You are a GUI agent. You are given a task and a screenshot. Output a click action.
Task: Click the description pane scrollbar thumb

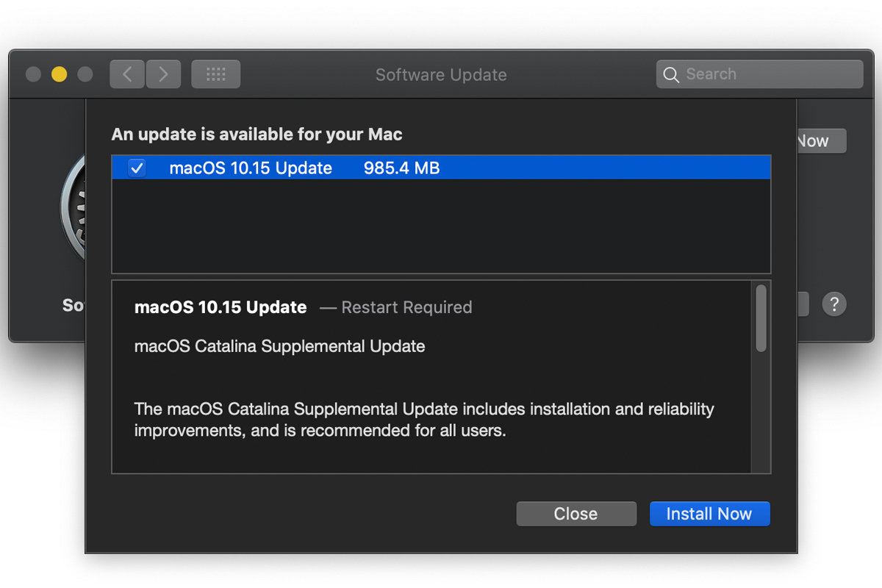(x=761, y=318)
